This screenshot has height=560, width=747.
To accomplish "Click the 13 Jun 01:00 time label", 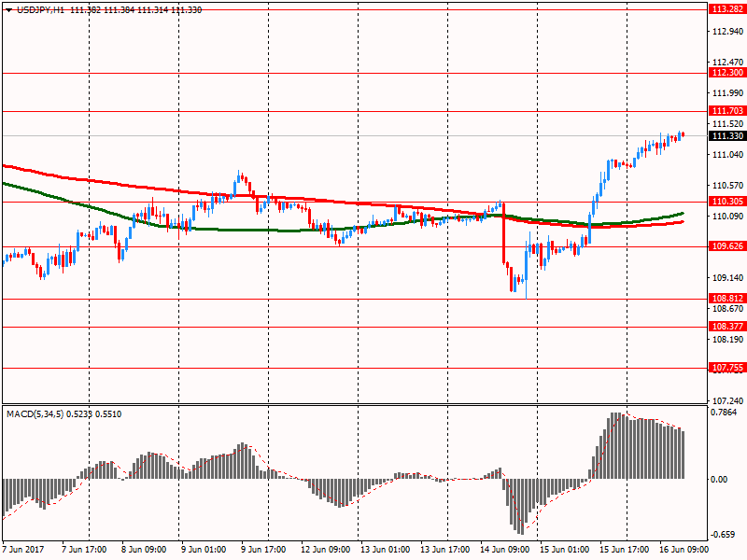I will 385,549.
